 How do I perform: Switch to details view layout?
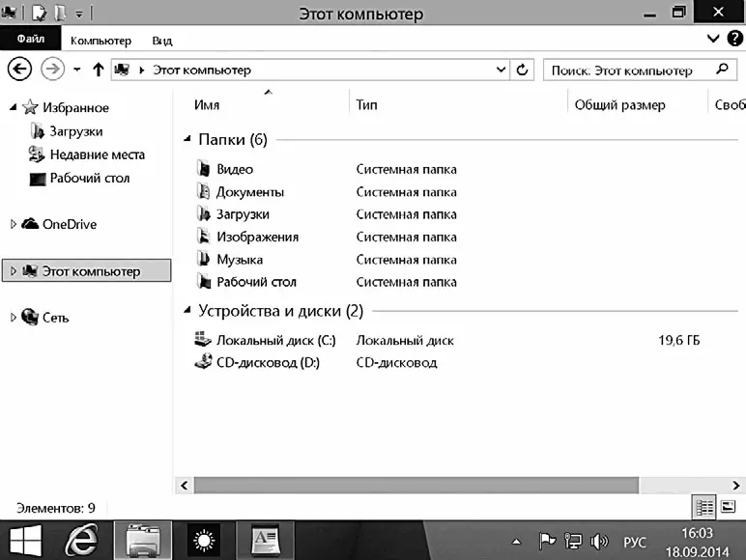point(704,507)
